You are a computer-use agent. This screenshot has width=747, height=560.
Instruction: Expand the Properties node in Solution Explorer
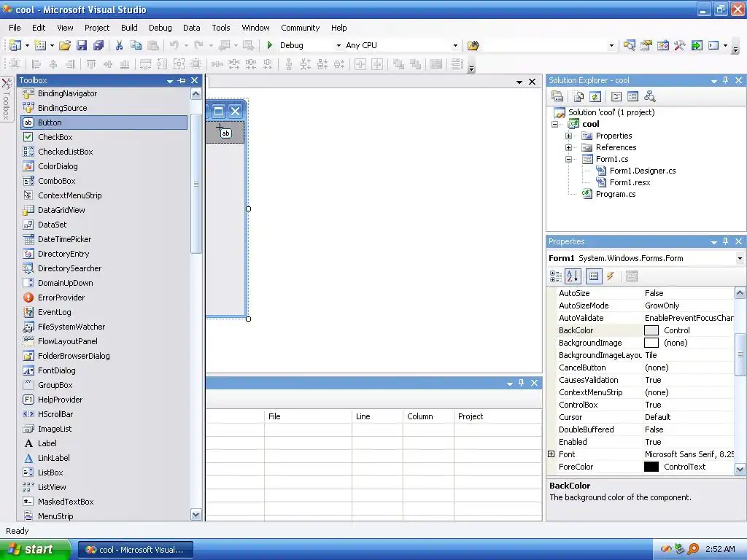tap(568, 136)
